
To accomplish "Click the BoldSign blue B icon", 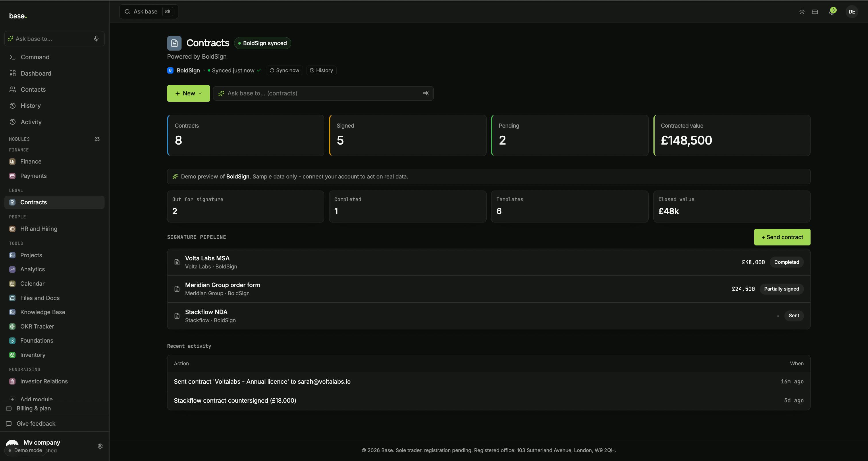I will point(170,70).
